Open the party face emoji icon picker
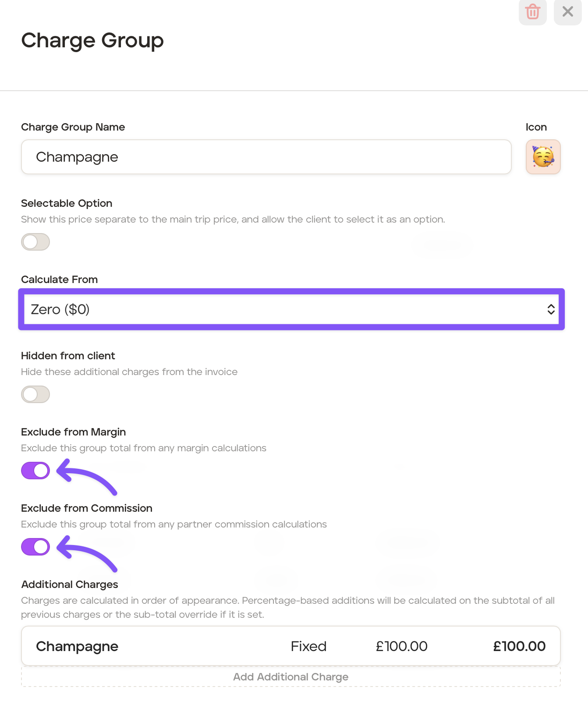588x701 pixels. point(543,157)
